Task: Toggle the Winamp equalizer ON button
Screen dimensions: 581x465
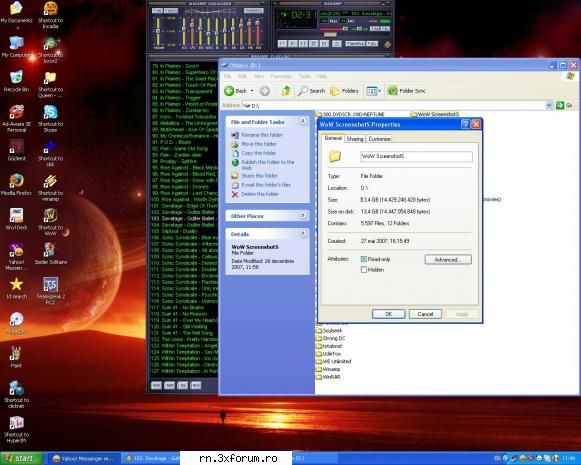Action: pyautogui.click(x=157, y=11)
